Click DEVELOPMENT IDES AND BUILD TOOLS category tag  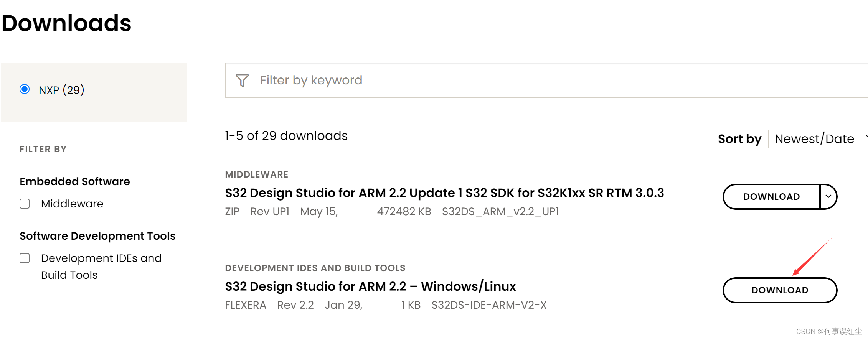click(x=315, y=268)
